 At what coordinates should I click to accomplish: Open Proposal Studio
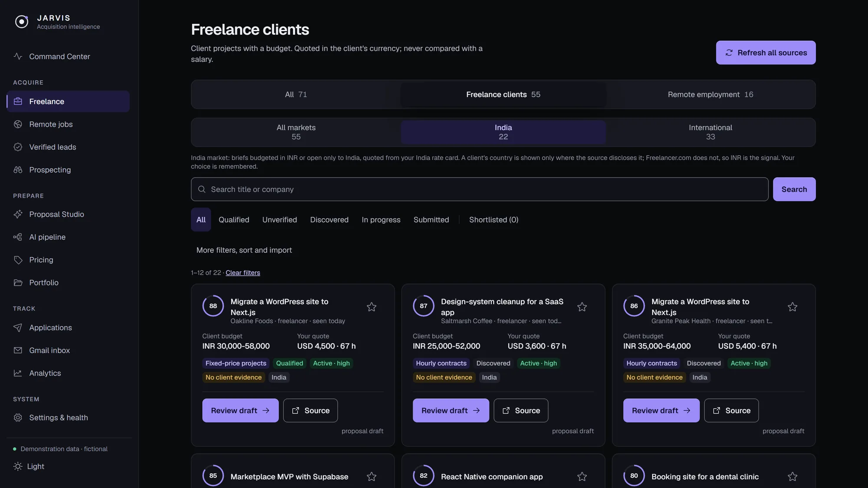coord(68,214)
